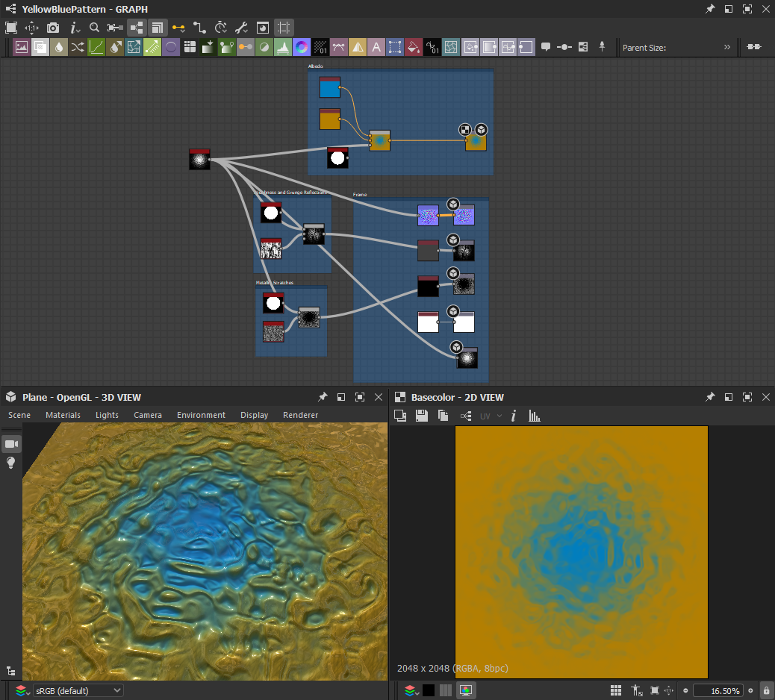The width and height of the screenshot is (775, 700).
Task: Click the camera snapshot icon in graph toolbar
Action: tap(53, 28)
